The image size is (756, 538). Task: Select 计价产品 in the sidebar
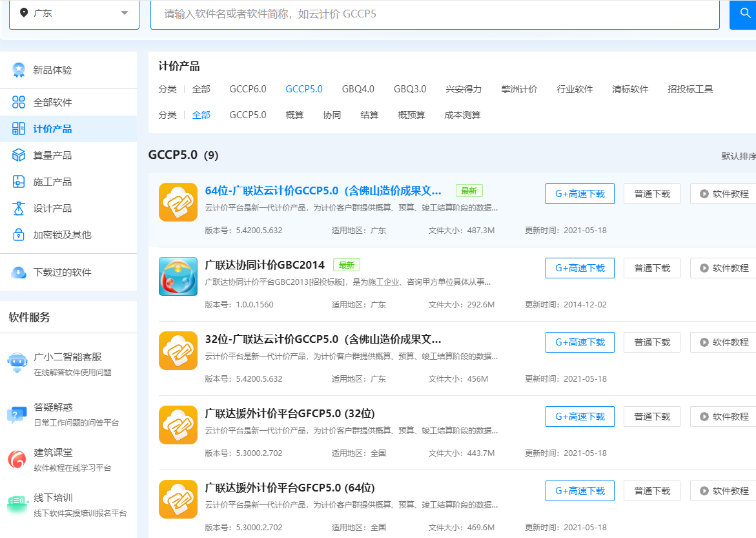pyautogui.click(x=68, y=129)
